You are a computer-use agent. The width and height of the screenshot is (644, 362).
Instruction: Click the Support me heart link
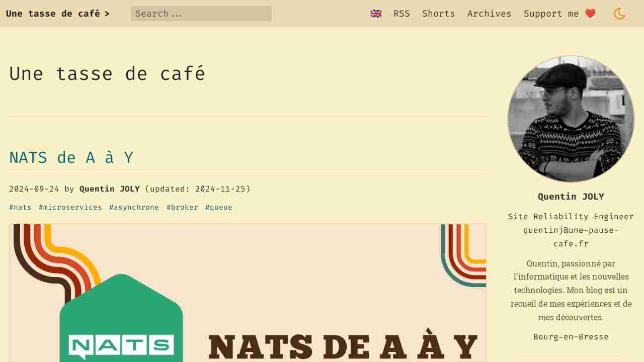pyautogui.click(x=559, y=14)
